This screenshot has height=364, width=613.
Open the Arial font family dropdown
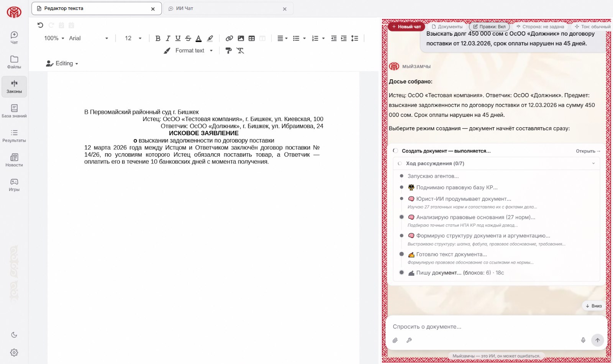(x=89, y=38)
